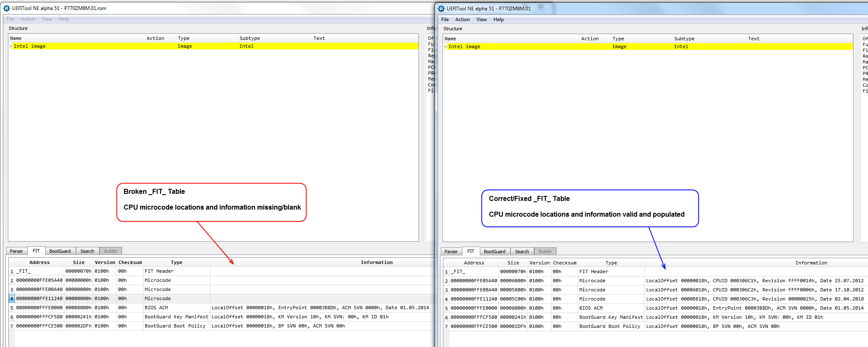Select CPUID 000306C2h information cell in right table
868x347 pixels.
tap(756, 290)
